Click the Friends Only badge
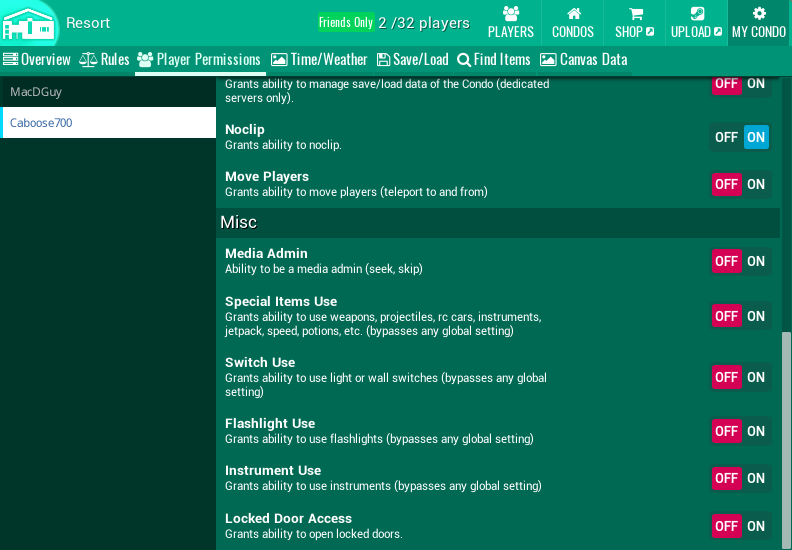 346,22
